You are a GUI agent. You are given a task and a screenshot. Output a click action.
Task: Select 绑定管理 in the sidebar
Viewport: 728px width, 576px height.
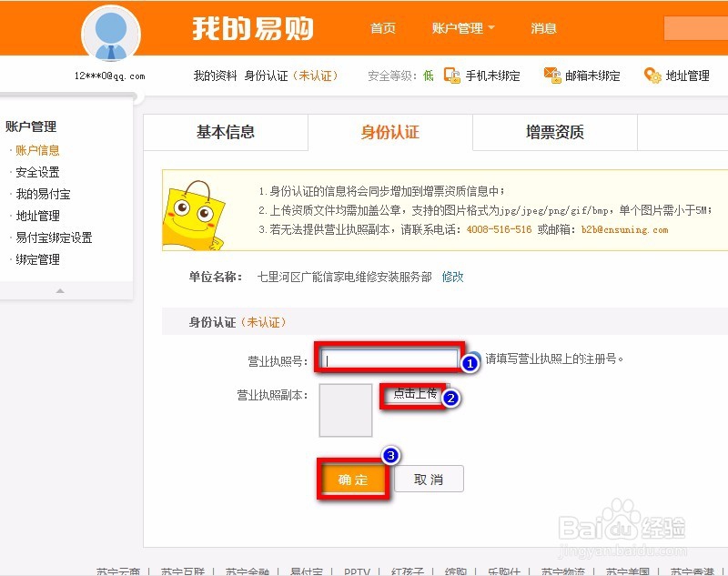tap(37, 259)
